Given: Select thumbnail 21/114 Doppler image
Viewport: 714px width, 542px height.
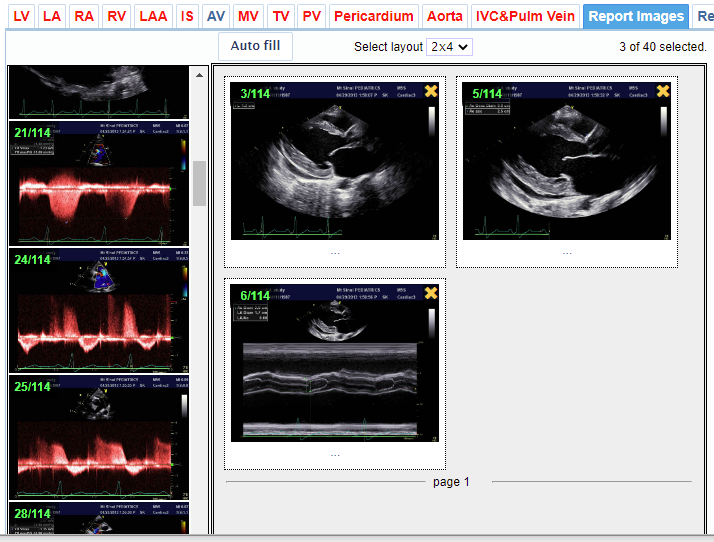Looking at the screenshot, I should click(99, 184).
